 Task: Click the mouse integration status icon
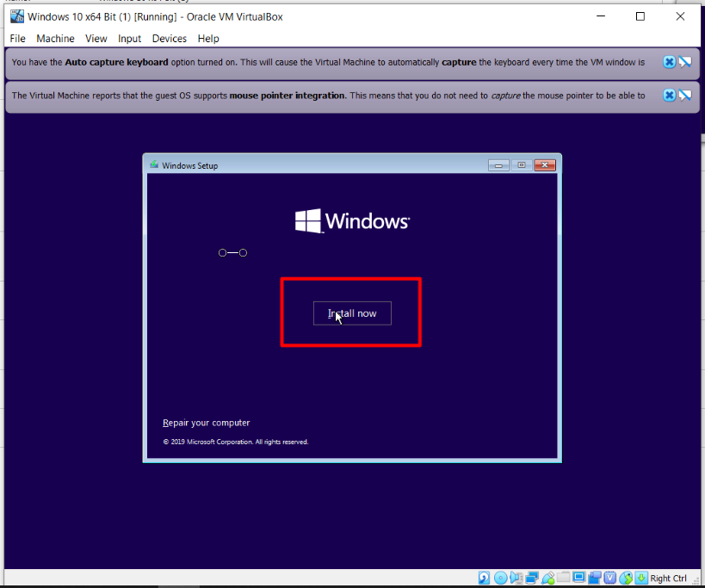coord(626,578)
